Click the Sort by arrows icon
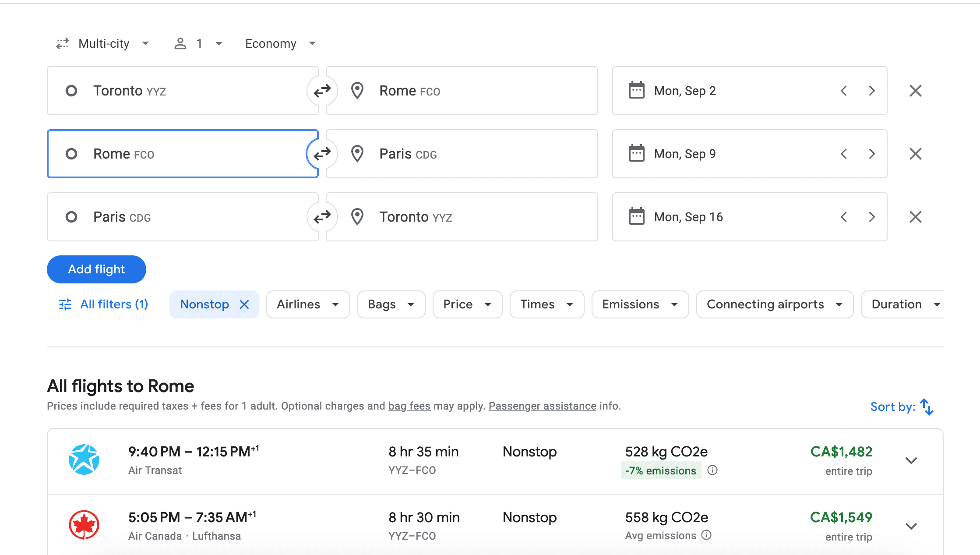 [x=926, y=407]
